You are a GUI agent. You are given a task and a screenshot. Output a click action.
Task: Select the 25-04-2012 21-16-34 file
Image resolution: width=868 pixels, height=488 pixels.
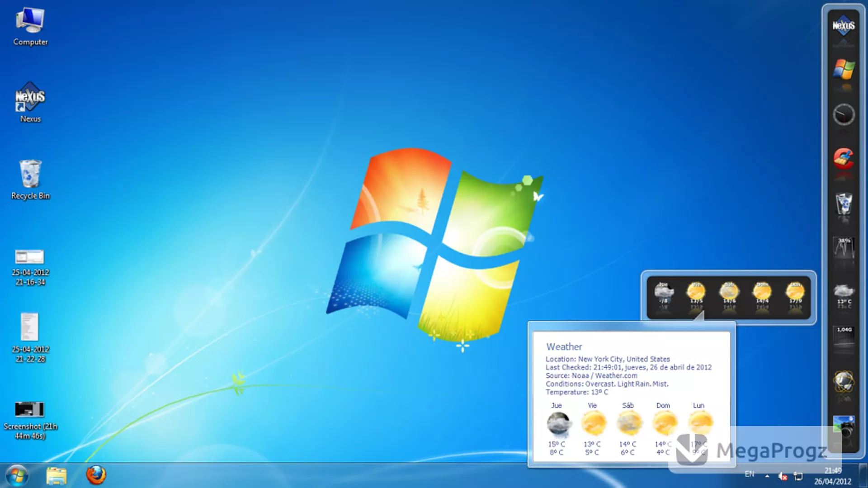click(x=30, y=267)
